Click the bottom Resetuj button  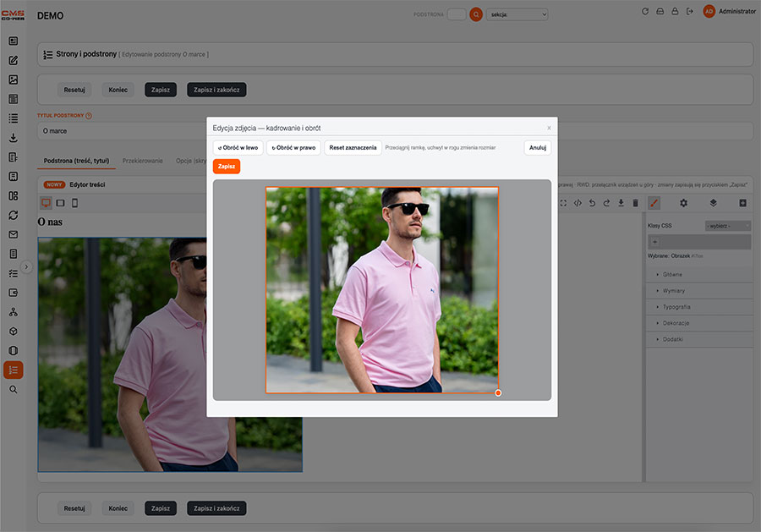tap(74, 508)
